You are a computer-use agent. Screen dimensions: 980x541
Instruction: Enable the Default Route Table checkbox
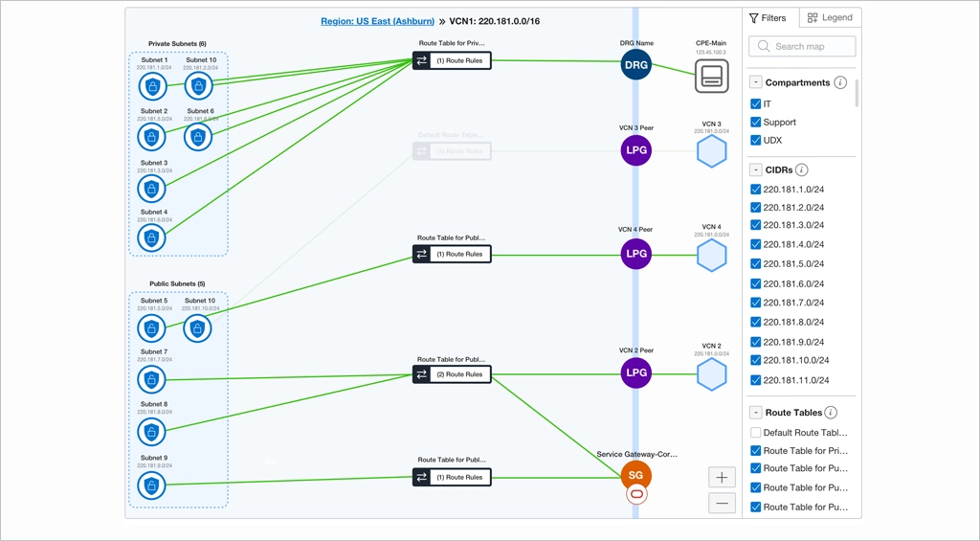(x=756, y=433)
